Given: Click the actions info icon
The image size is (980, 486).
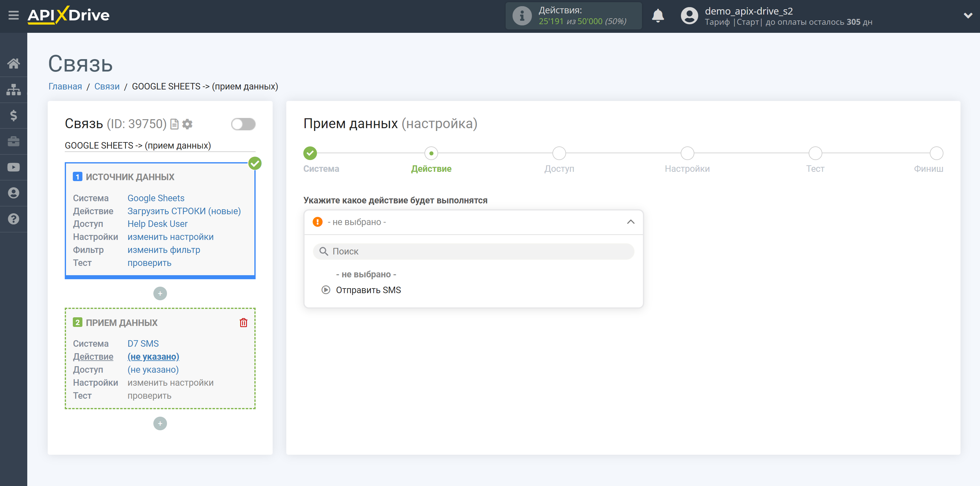Looking at the screenshot, I should coord(522,15).
